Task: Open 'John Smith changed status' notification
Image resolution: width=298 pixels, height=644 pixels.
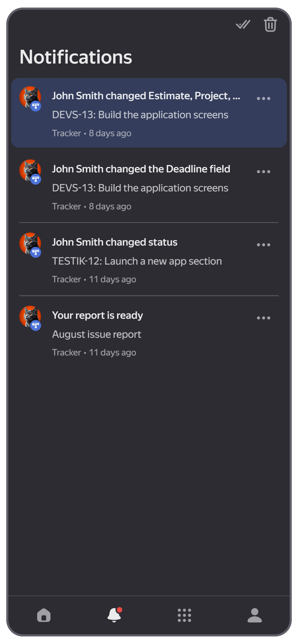Action: [x=149, y=259]
